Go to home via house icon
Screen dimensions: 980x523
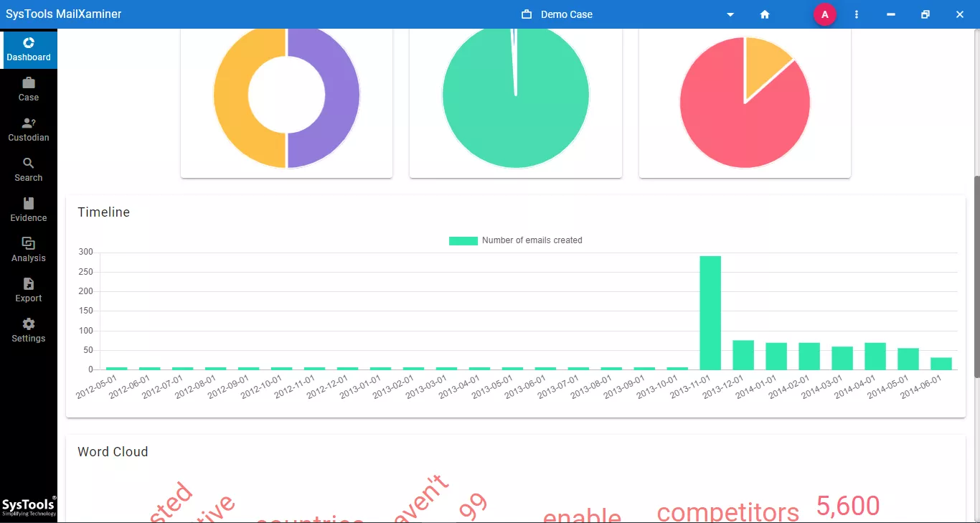point(765,14)
